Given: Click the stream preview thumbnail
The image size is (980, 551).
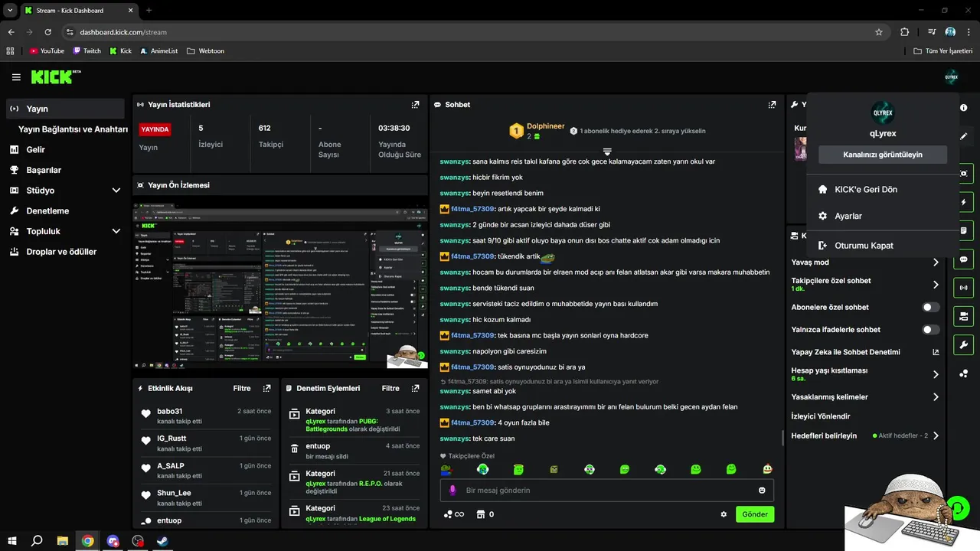Looking at the screenshot, I should point(280,286).
